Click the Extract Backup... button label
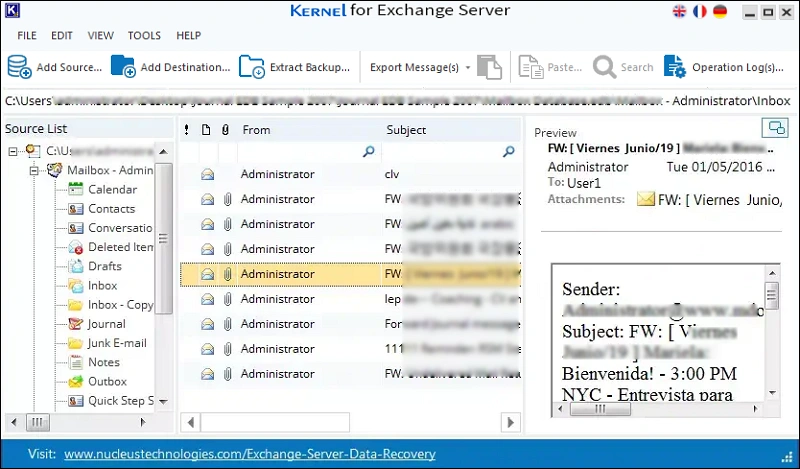 coord(310,67)
